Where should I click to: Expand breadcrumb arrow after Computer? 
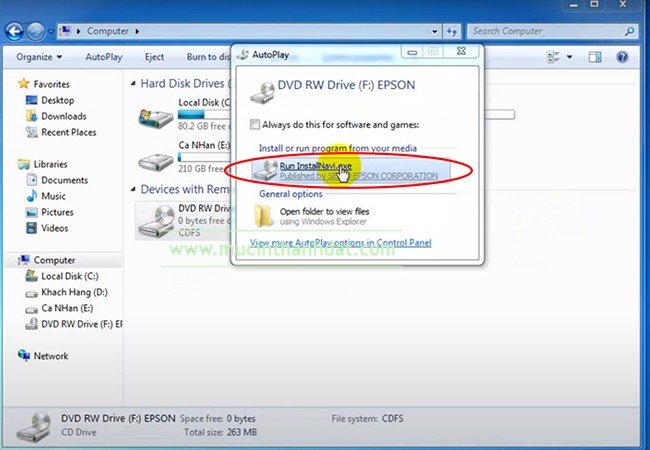click(x=137, y=31)
